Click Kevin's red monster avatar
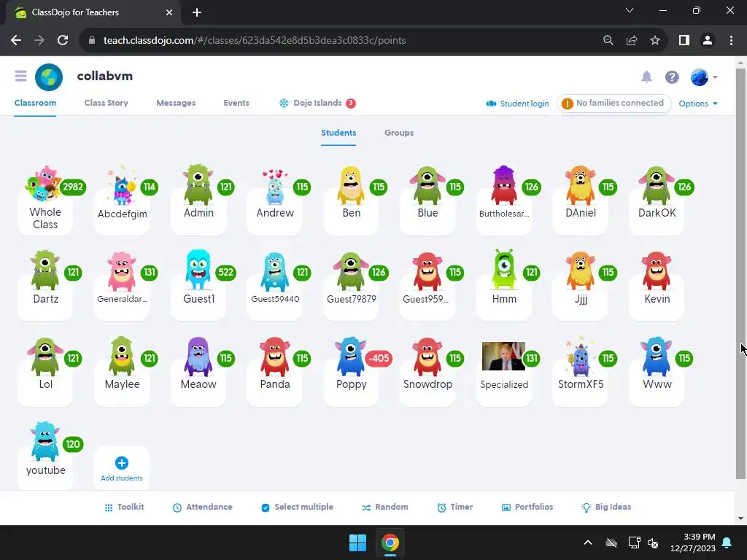Screen dimensions: 747x560 coord(657,271)
